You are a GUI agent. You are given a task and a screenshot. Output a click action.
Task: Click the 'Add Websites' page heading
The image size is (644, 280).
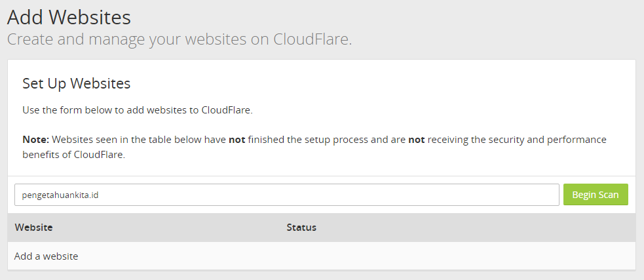[x=69, y=18]
